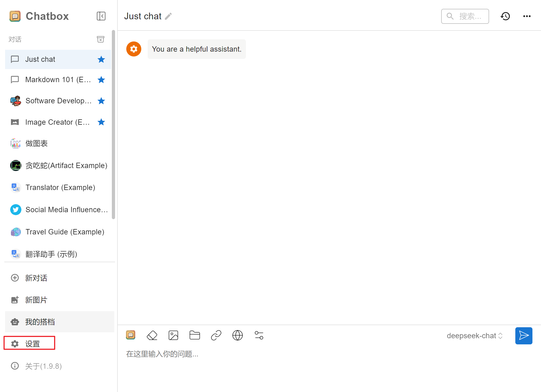
Task: Click the 'Just chat' title in header
Action: click(x=143, y=16)
